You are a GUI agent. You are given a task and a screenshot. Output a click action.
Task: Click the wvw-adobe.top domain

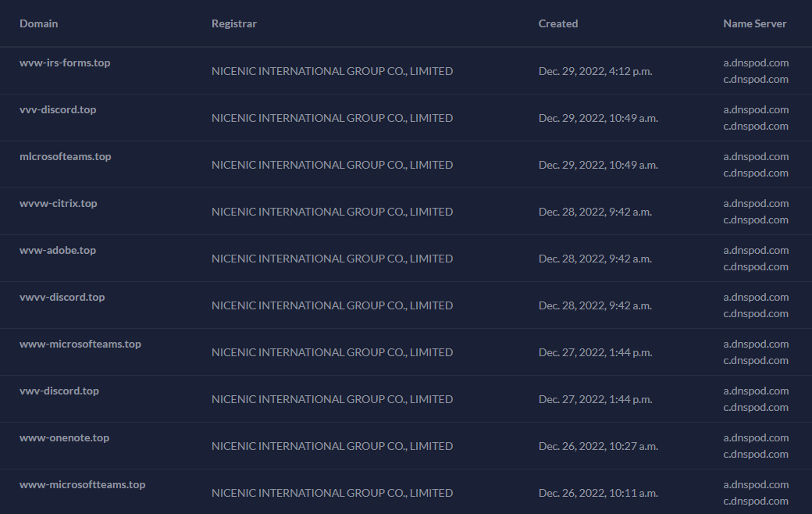[x=58, y=250]
